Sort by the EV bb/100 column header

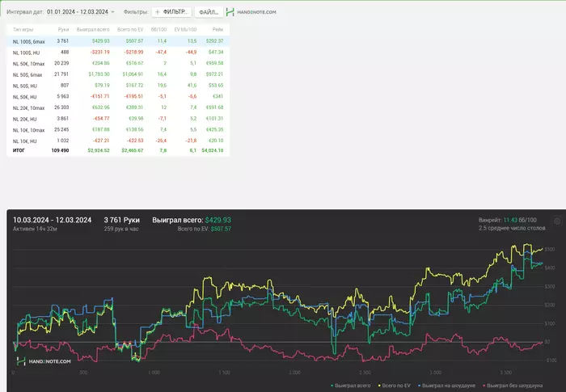click(x=186, y=29)
